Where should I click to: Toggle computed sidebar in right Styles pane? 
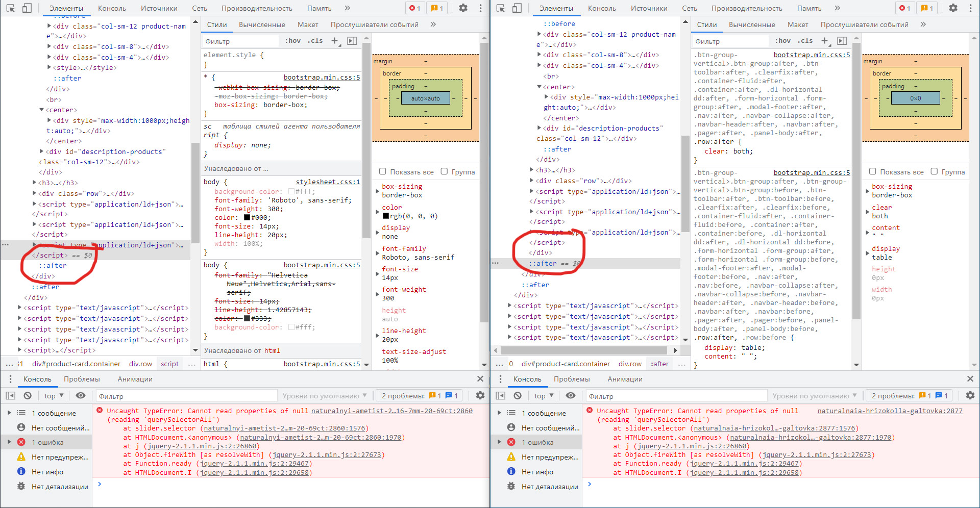842,41
